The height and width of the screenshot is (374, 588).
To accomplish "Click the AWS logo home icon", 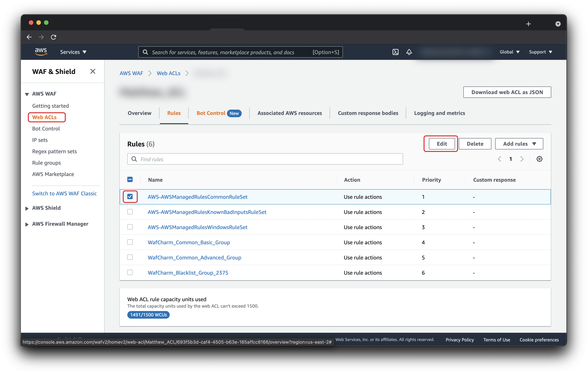I will [x=41, y=52].
